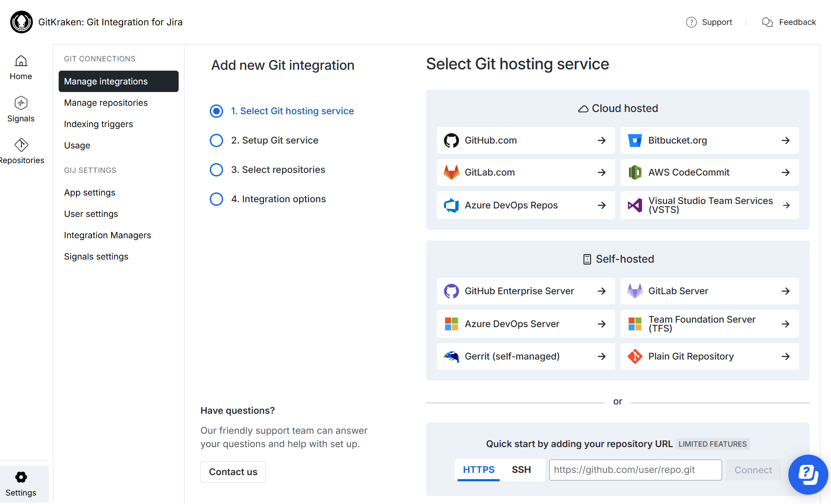The width and height of the screenshot is (831, 504).
Task: Select the Integration options step radio
Action: (216, 199)
